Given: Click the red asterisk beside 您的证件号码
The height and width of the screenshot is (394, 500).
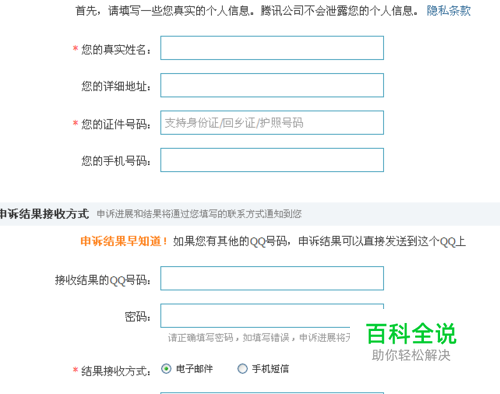Looking at the screenshot, I should (75, 123).
